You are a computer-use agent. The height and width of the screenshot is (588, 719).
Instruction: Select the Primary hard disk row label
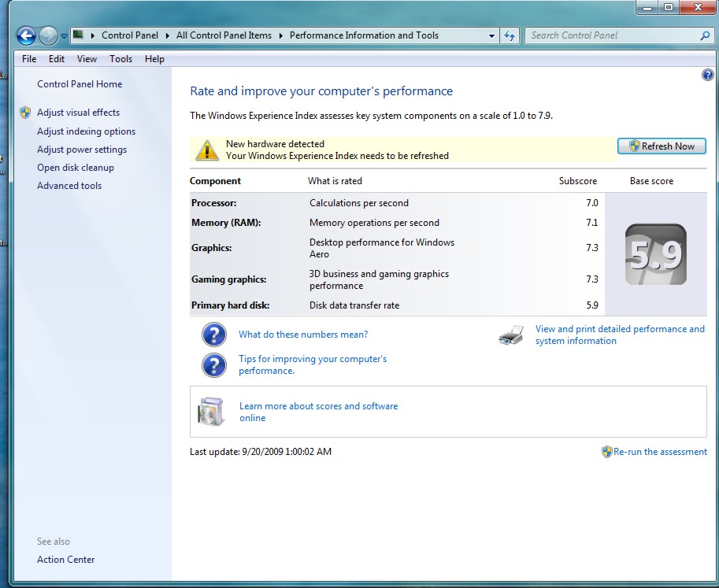230,305
